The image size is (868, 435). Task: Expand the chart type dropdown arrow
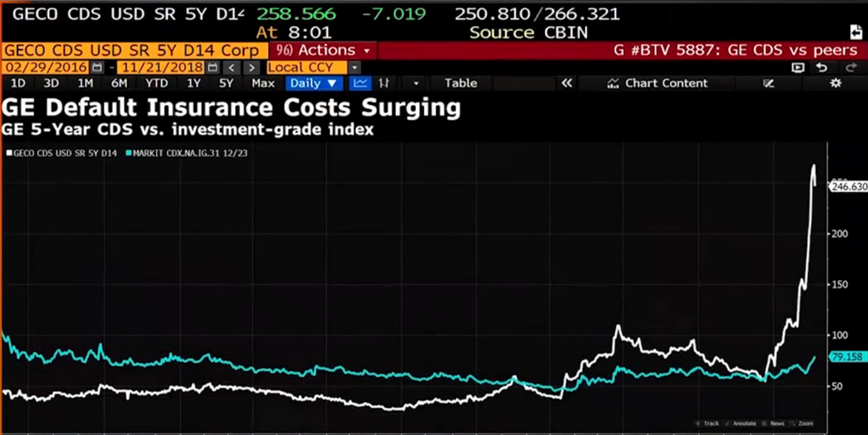click(x=416, y=83)
